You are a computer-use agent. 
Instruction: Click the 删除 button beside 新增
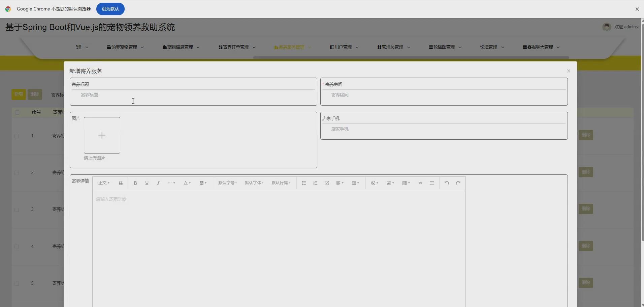pos(35,94)
